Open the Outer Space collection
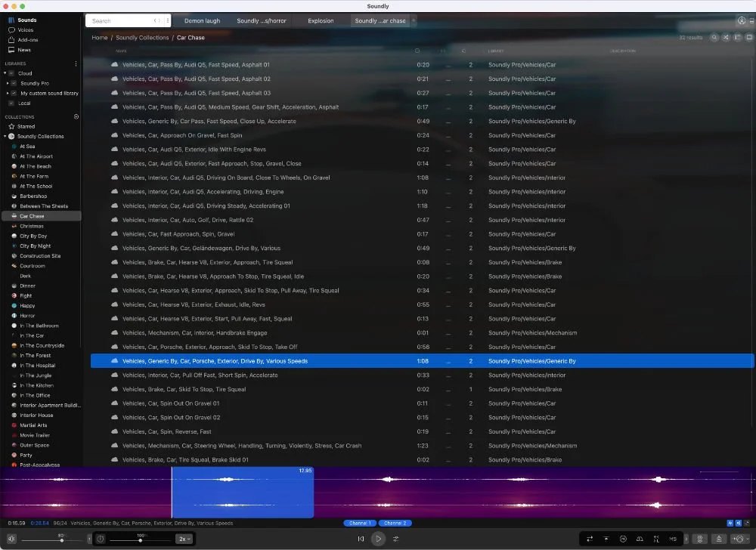Viewport: 756px width, 550px height. pyautogui.click(x=34, y=446)
